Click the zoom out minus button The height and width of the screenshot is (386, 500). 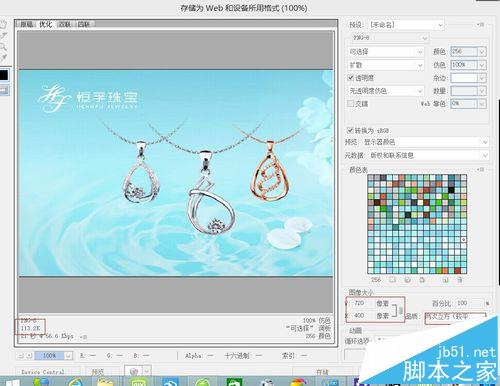point(21,356)
